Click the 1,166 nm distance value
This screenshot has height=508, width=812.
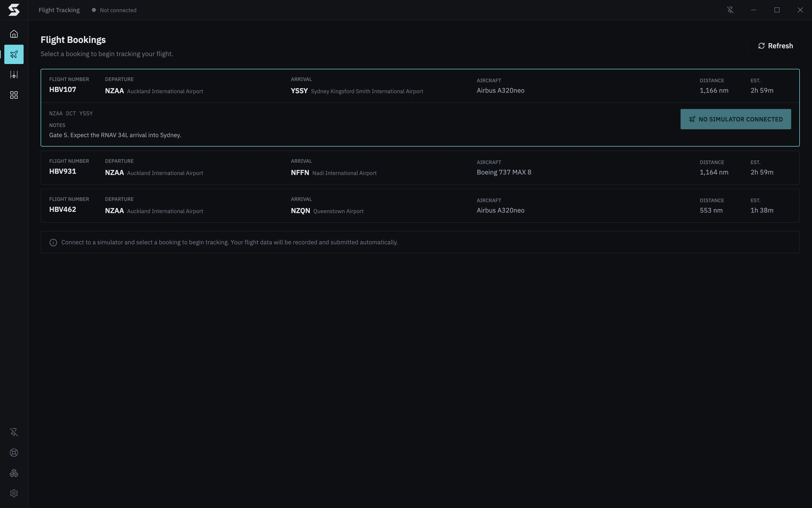coord(714,91)
